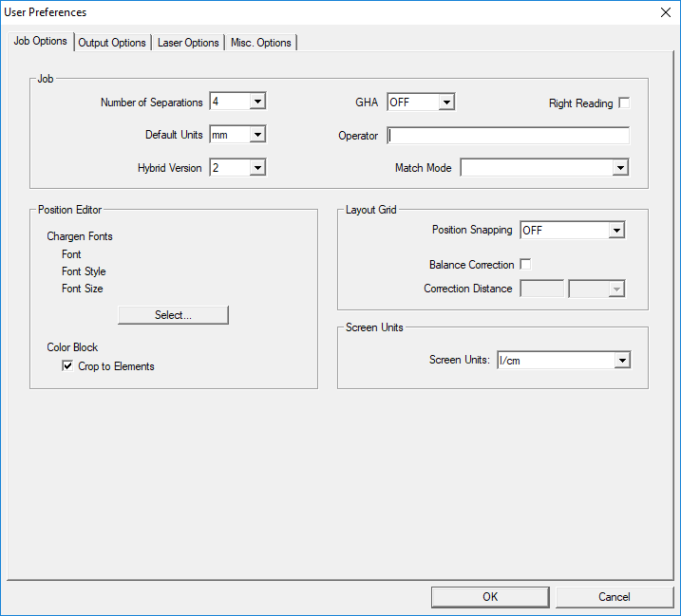681x616 pixels.
Task: Toggle the Balance Correction checkbox
Action: point(525,265)
